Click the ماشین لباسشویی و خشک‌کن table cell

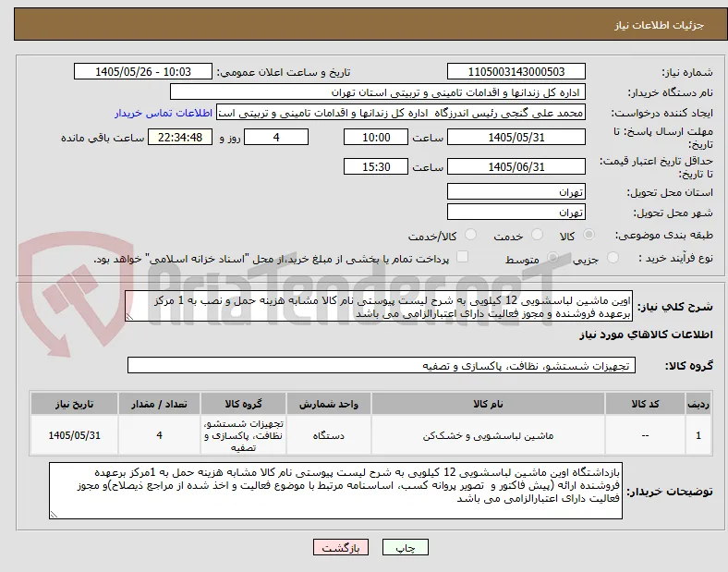[488, 435]
